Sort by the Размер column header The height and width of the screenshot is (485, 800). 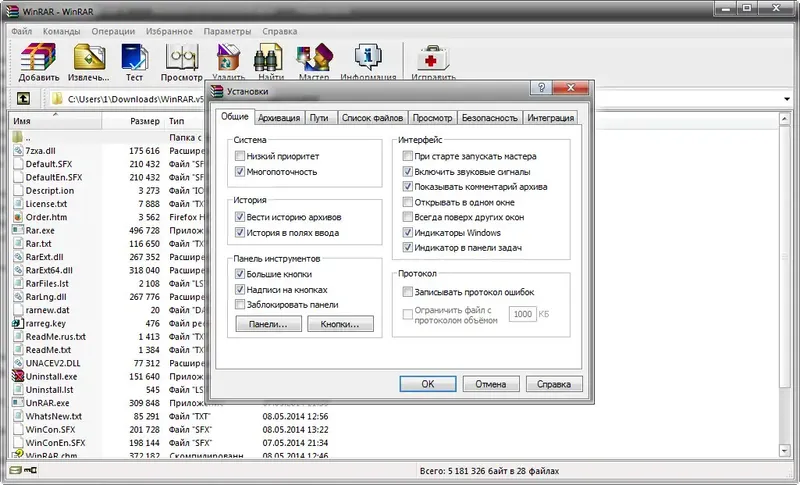click(x=133, y=121)
